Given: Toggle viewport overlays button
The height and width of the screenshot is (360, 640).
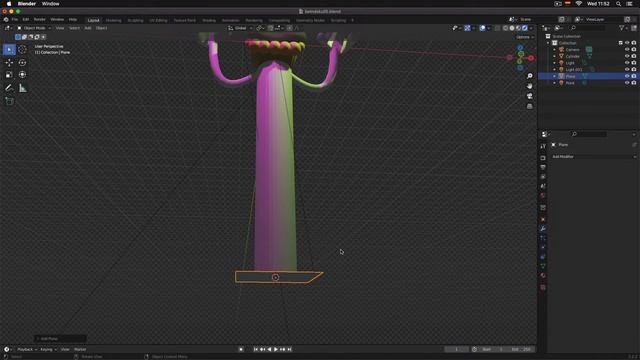Looking at the screenshot, I should click(x=482, y=28).
